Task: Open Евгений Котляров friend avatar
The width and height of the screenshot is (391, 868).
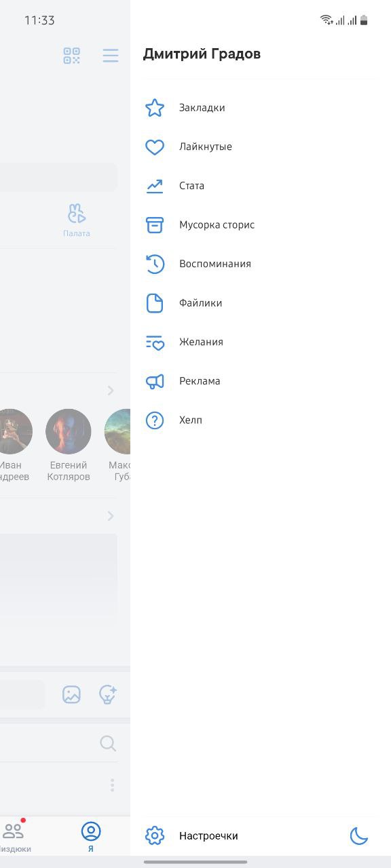Action: coord(68,431)
